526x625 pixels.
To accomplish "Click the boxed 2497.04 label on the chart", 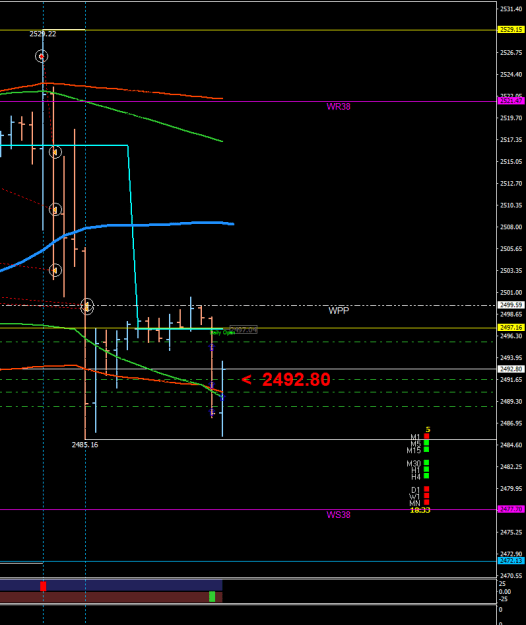I will 243,330.
